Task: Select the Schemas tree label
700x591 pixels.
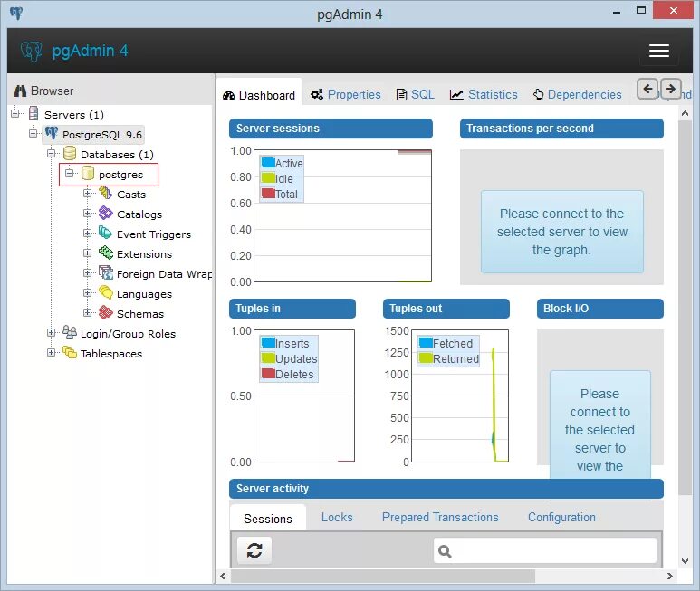Action: (x=140, y=314)
